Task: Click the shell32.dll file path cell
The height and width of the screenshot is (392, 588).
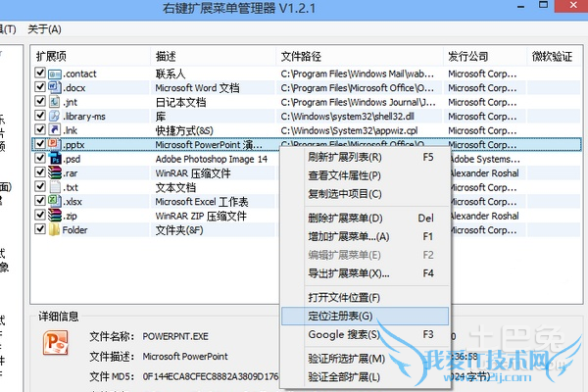Action: [348, 117]
